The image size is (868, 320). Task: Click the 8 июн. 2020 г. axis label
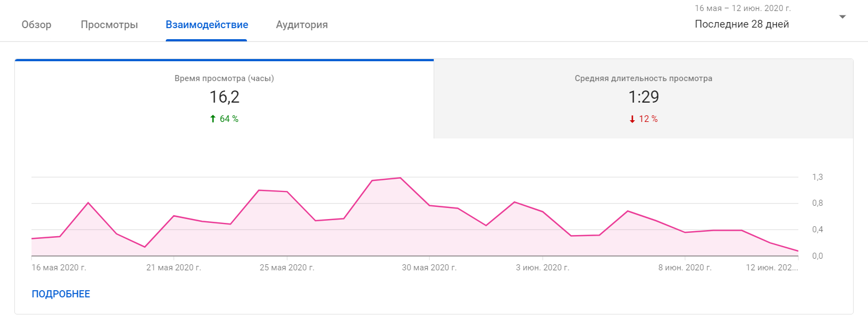pyautogui.click(x=685, y=268)
